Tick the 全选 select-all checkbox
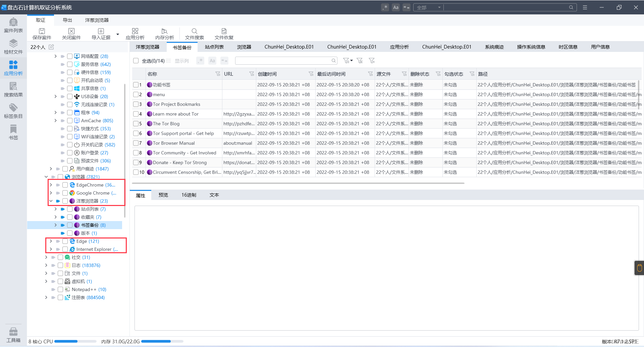This screenshot has height=347, width=644. 136,61
